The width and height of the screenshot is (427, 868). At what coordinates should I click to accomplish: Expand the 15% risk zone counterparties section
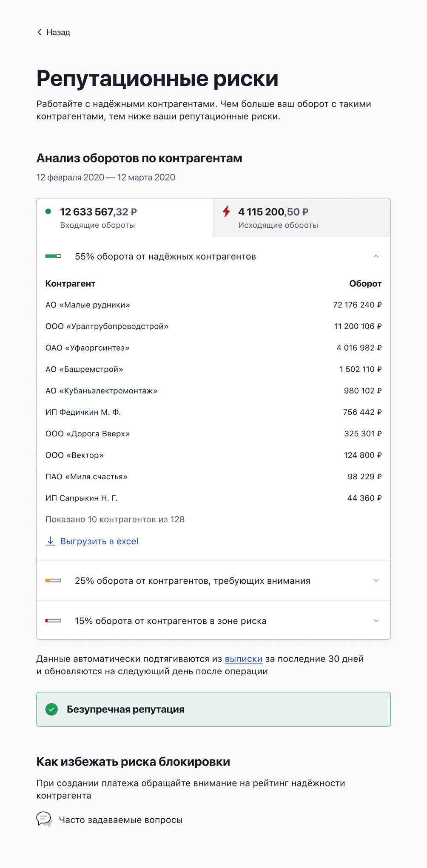coord(376,620)
